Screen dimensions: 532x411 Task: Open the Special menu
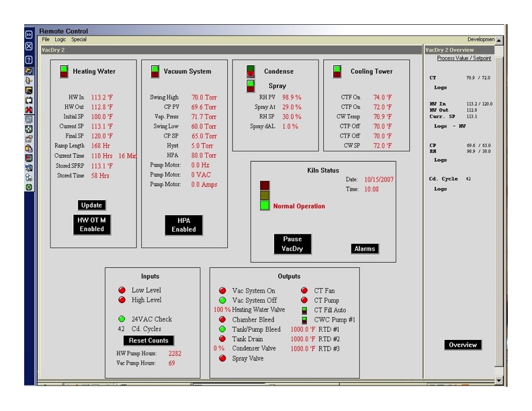point(79,40)
